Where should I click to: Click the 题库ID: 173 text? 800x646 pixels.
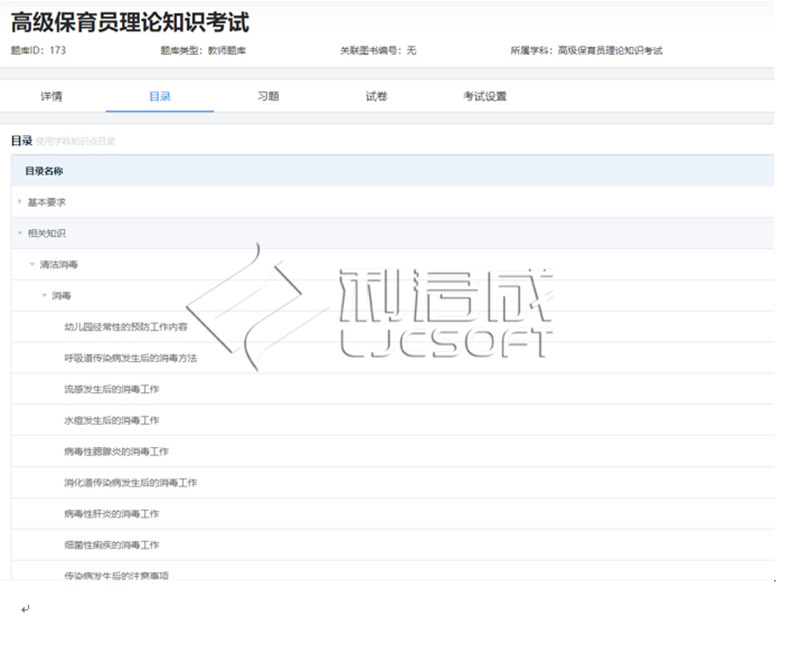pos(38,50)
